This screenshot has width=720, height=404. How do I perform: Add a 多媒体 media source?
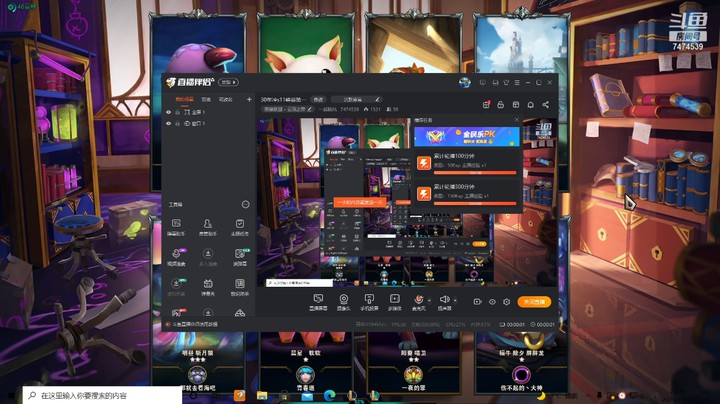click(x=394, y=302)
